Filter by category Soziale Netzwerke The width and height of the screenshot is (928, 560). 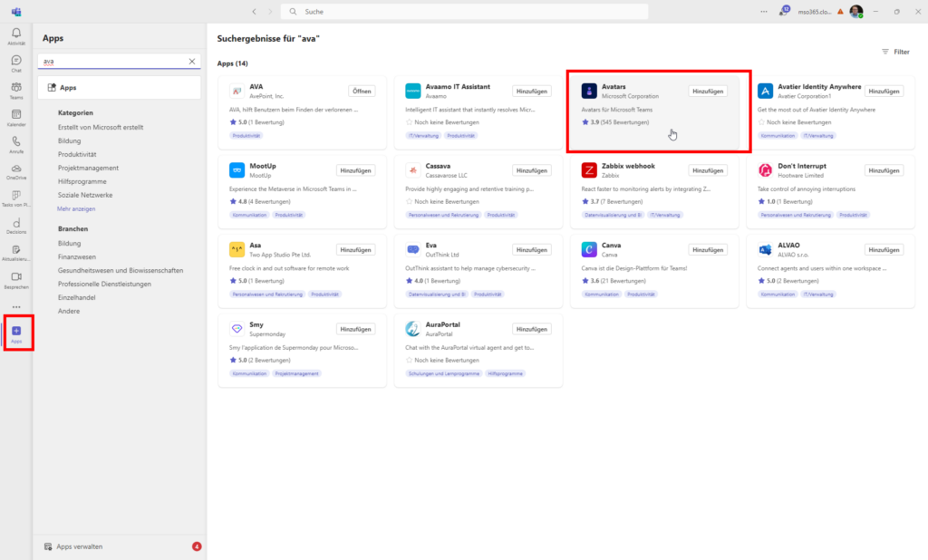point(85,195)
